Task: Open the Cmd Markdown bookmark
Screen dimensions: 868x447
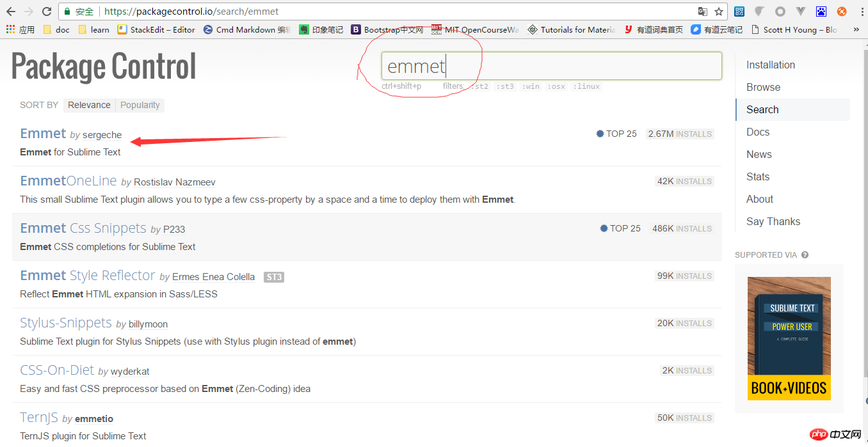Action: [x=246, y=29]
